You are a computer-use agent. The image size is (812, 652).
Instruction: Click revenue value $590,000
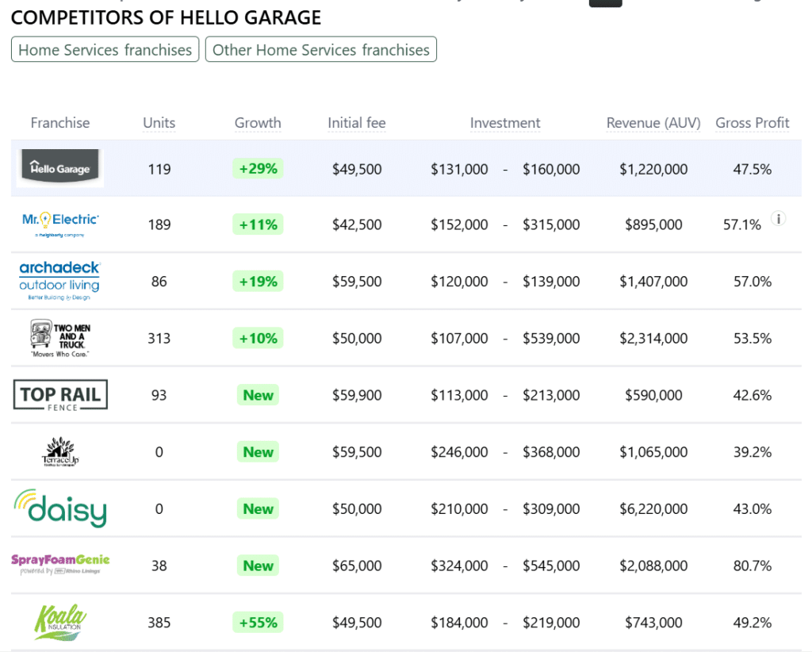tap(653, 395)
